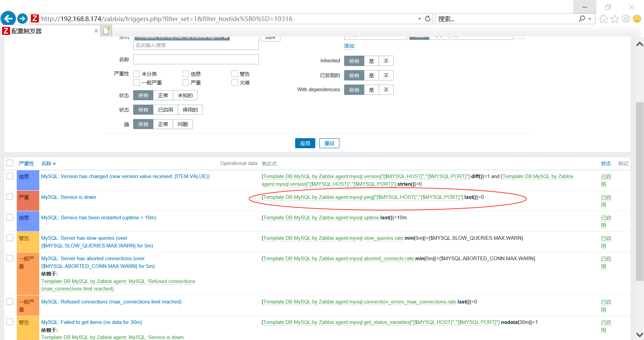The height and width of the screenshot is (340, 644).
Task: Click the 名称 filter input field
Action: pyautogui.click(x=196, y=59)
